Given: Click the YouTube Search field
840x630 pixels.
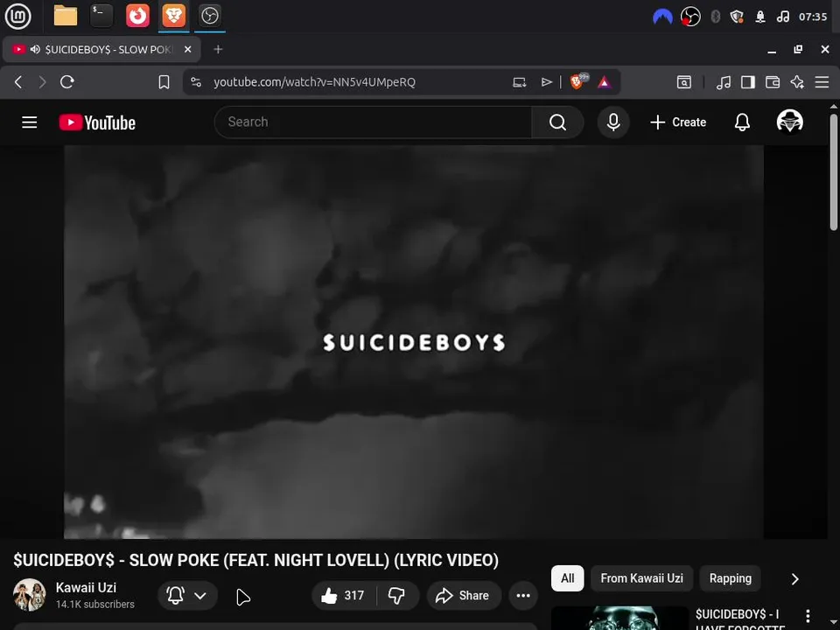Looking at the screenshot, I should pos(374,122).
